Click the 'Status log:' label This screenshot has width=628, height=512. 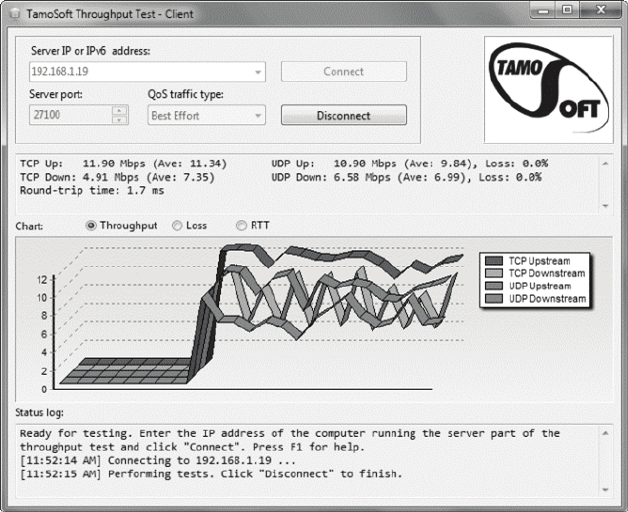39,413
